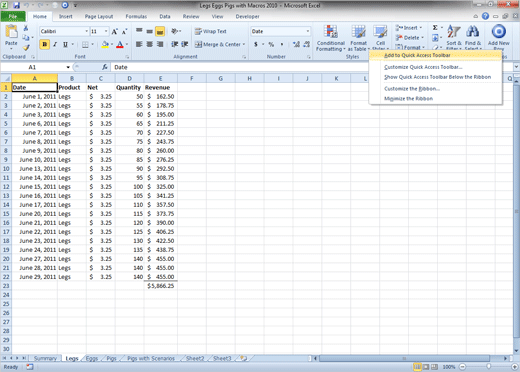Open the File tab
Viewport: 520px width, 372px height.
[x=13, y=16]
